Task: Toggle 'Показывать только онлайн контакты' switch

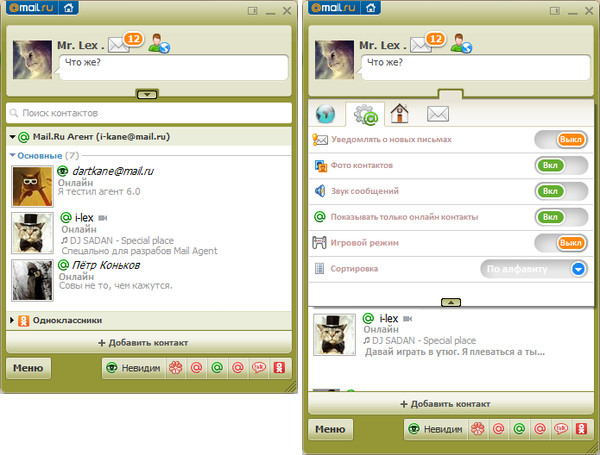Action: click(561, 217)
